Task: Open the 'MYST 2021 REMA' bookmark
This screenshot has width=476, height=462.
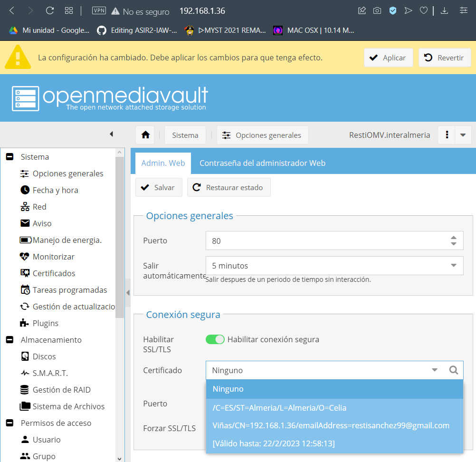Action: click(x=225, y=30)
